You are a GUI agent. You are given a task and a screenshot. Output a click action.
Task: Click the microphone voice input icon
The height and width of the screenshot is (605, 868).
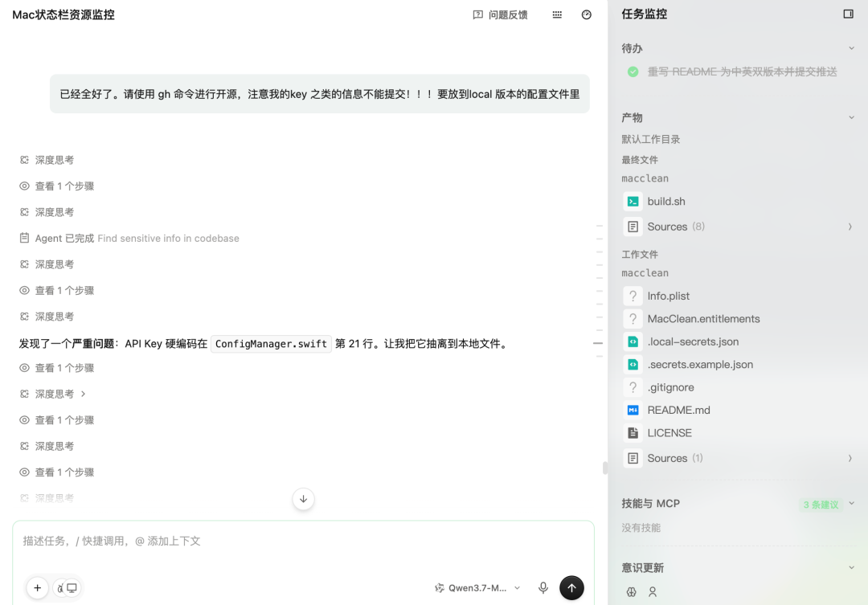pyautogui.click(x=543, y=588)
